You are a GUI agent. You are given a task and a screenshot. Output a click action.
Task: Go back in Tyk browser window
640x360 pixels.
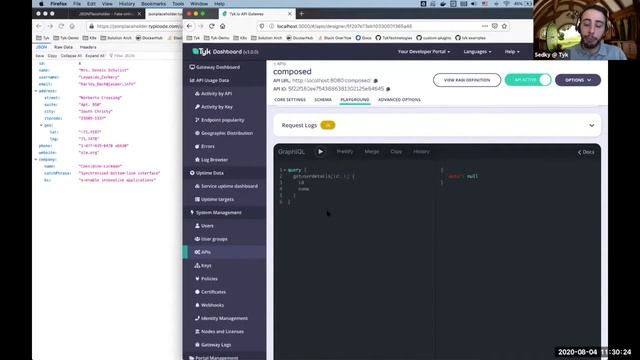[x=189, y=26]
